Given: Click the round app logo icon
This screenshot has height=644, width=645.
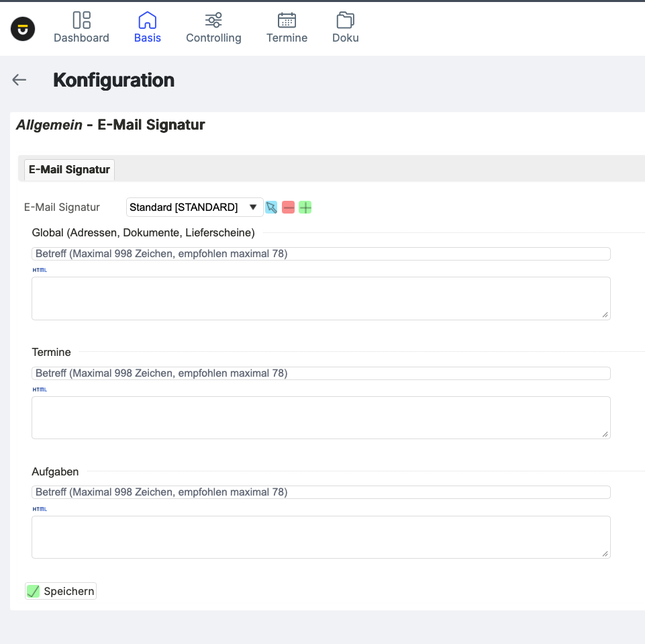Looking at the screenshot, I should tap(23, 29).
